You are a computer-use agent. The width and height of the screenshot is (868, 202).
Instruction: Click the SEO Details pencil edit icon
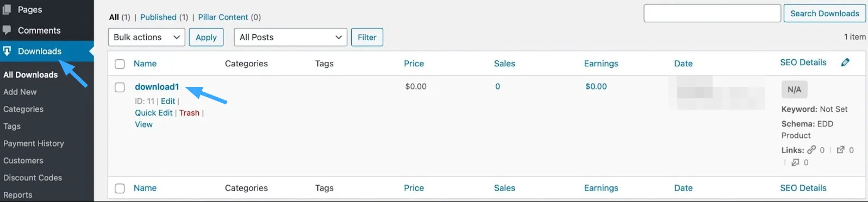coord(845,62)
